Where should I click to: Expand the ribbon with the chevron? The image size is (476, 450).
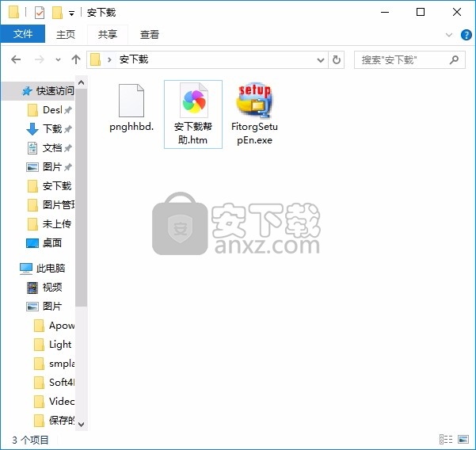[449, 35]
